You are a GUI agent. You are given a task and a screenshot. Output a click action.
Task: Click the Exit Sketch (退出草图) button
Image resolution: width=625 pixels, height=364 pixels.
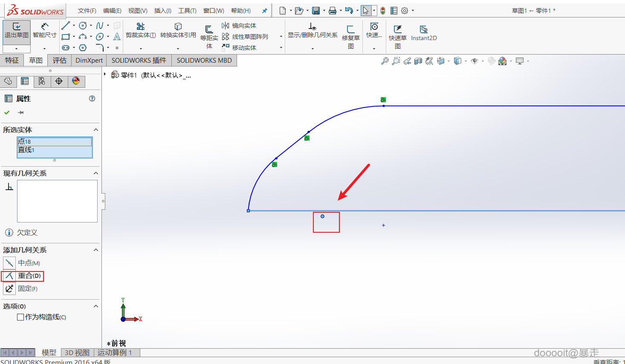[x=16, y=30]
